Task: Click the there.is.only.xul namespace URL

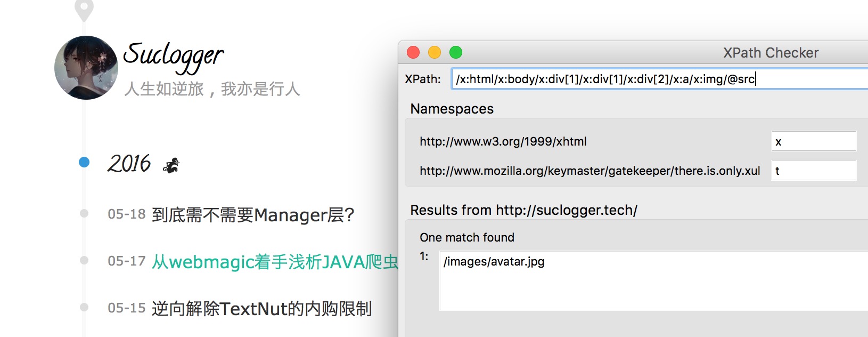Action: click(590, 171)
